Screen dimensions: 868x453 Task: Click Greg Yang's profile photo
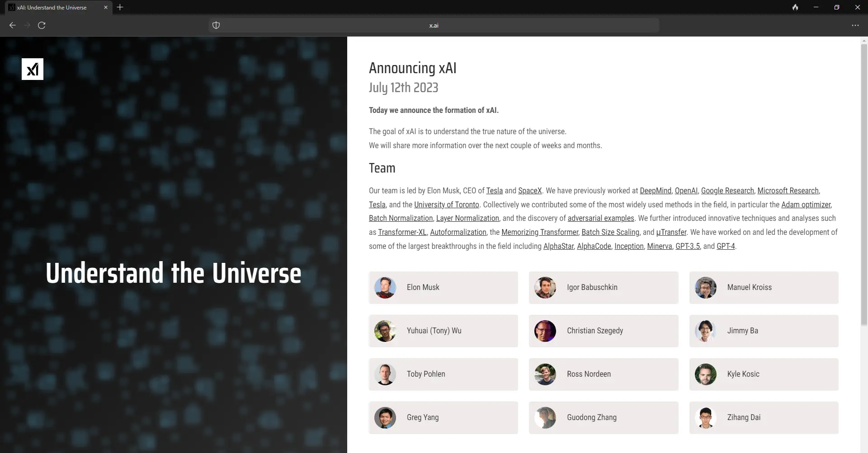(x=385, y=418)
